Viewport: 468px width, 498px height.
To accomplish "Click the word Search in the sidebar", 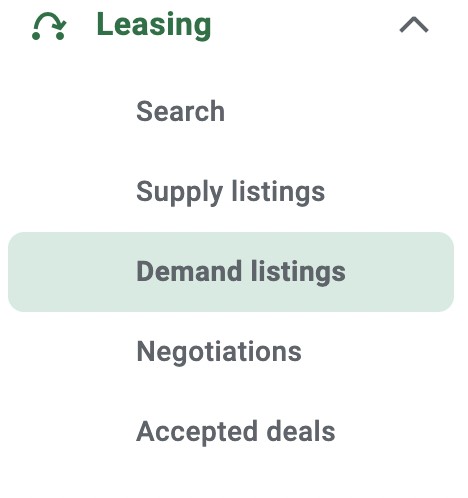I will pyautogui.click(x=180, y=111).
